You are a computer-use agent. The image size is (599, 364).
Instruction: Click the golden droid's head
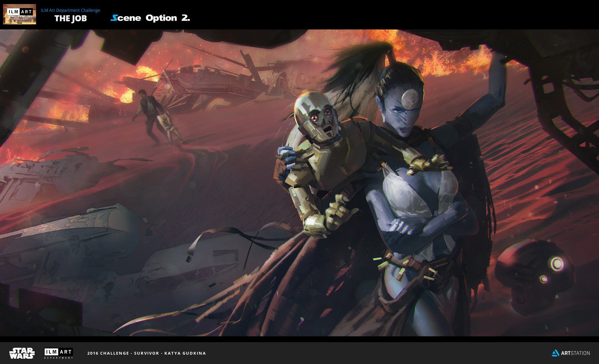314,116
